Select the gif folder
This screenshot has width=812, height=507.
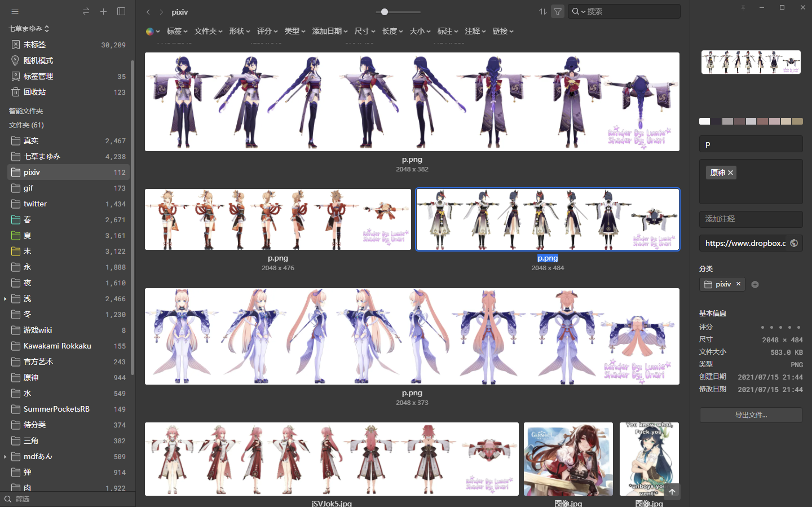68,188
